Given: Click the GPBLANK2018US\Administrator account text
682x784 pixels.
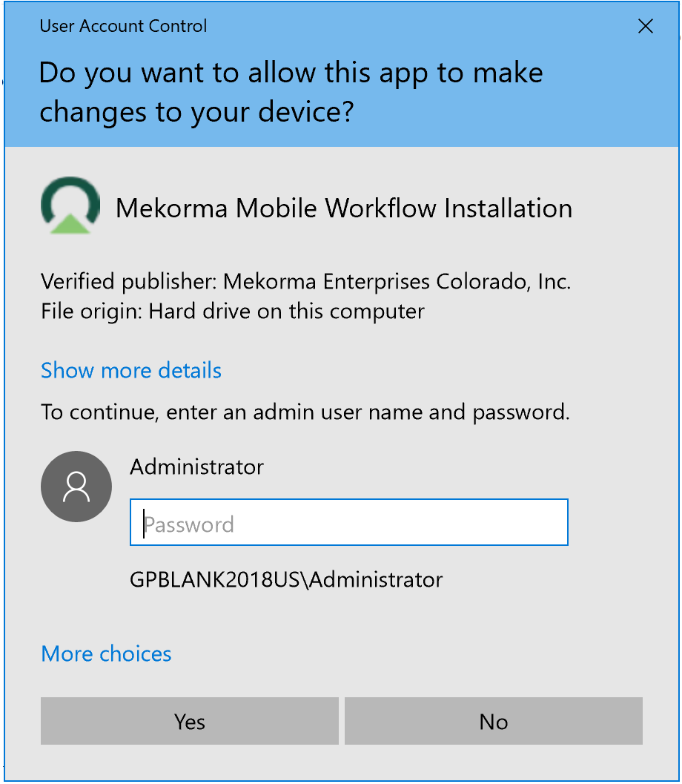Looking at the screenshot, I should tap(286, 579).
